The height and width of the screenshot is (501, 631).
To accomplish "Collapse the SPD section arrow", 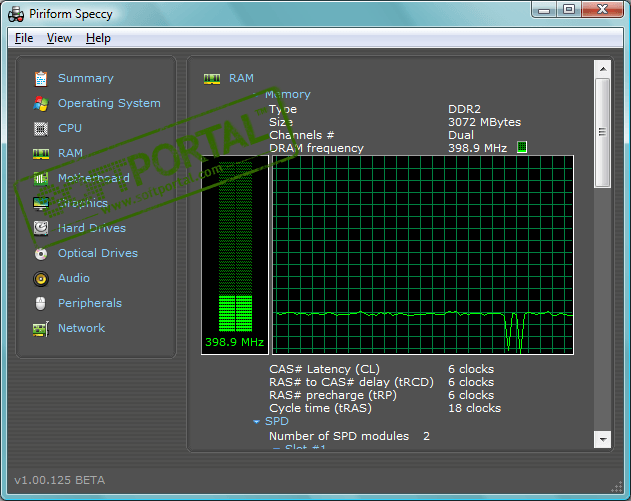I will tap(256, 422).
